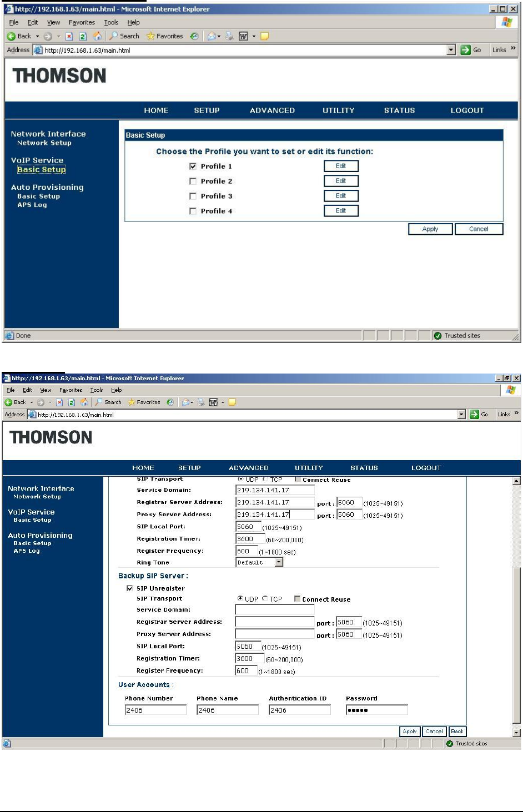This screenshot has width=523, height=812.
Task: Check the Profile 4 checkbox
Action: click(x=193, y=211)
